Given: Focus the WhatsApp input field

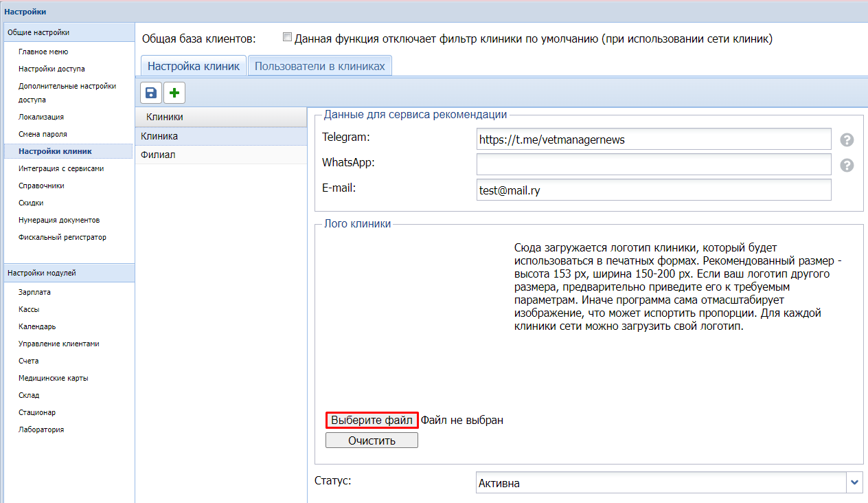Looking at the screenshot, I should coord(653,164).
